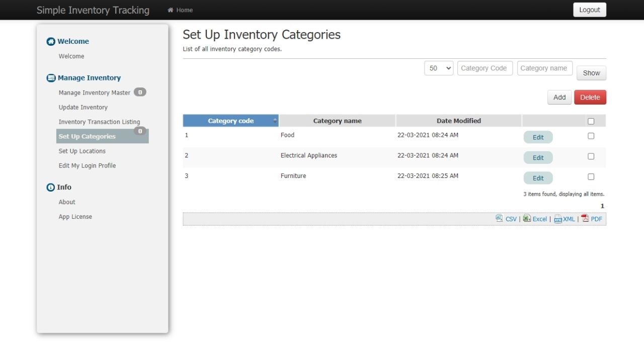
Task: Click the red Delete button
Action: (x=590, y=98)
